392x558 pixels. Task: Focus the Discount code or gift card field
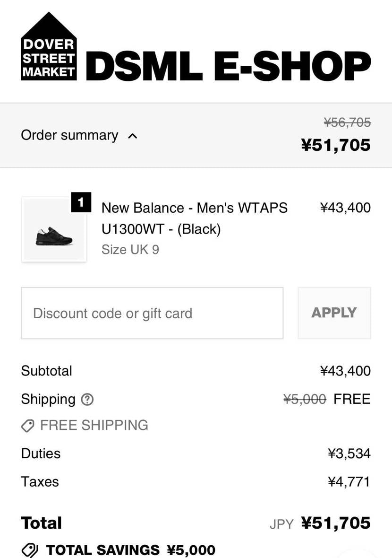click(152, 313)
